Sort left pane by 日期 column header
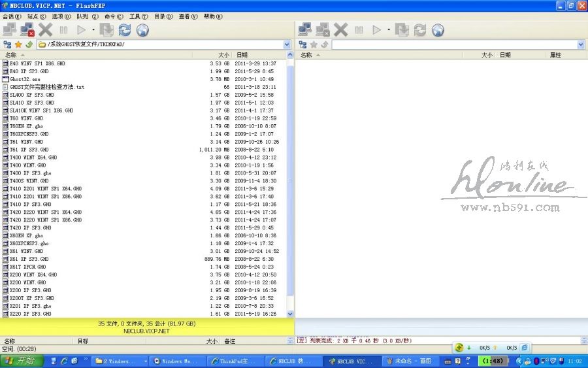The height and width of the screenshot is (368, 588). pos(242,55)
